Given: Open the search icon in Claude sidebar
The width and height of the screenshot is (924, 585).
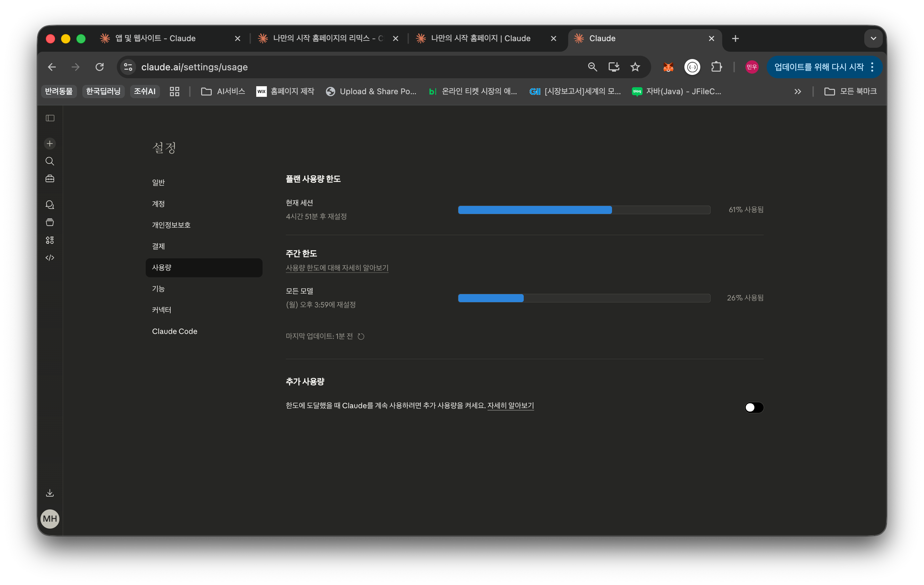Looking at the screenshot, I should tap(50, 162).
